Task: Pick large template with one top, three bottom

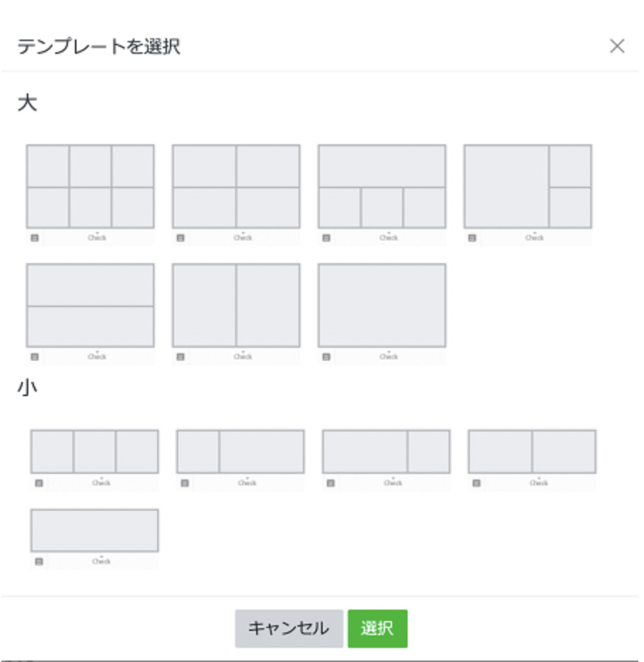Action: [x=381, y=187]
